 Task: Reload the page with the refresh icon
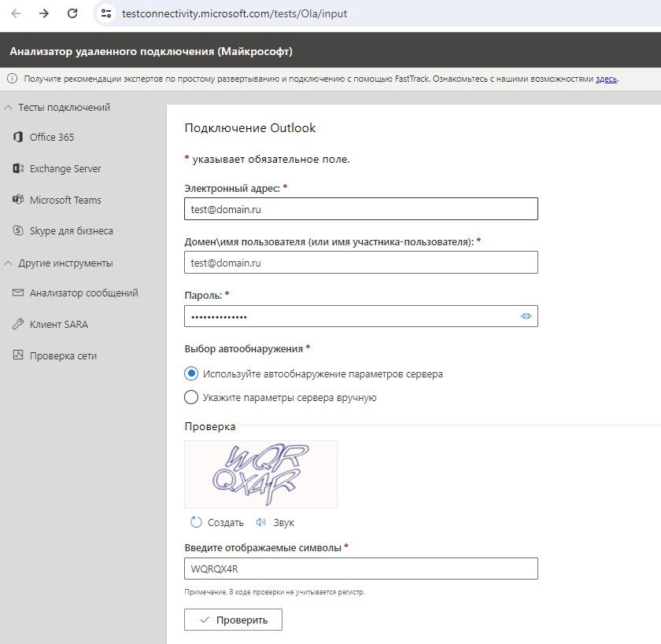72,13
